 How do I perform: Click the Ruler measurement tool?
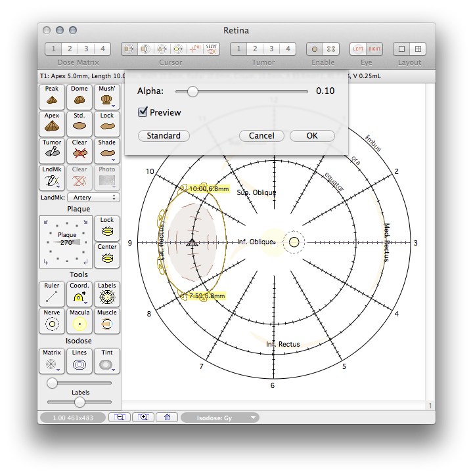coord(52,294)
